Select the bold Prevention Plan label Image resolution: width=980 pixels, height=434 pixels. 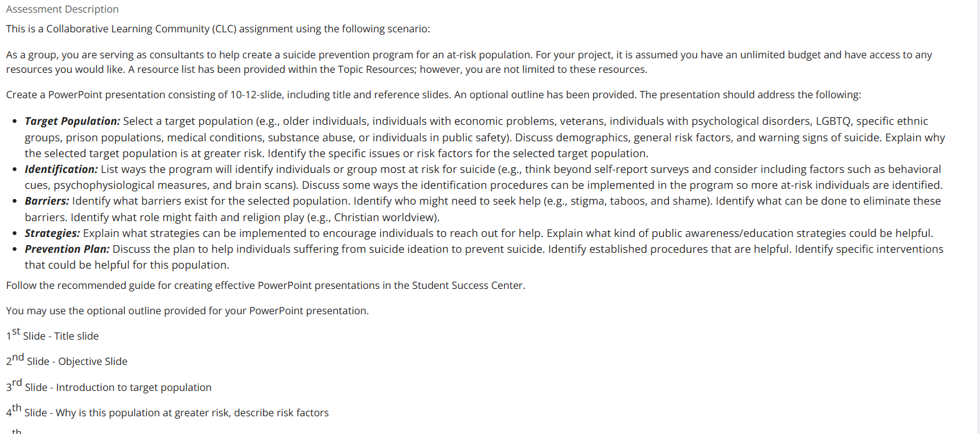67,249
